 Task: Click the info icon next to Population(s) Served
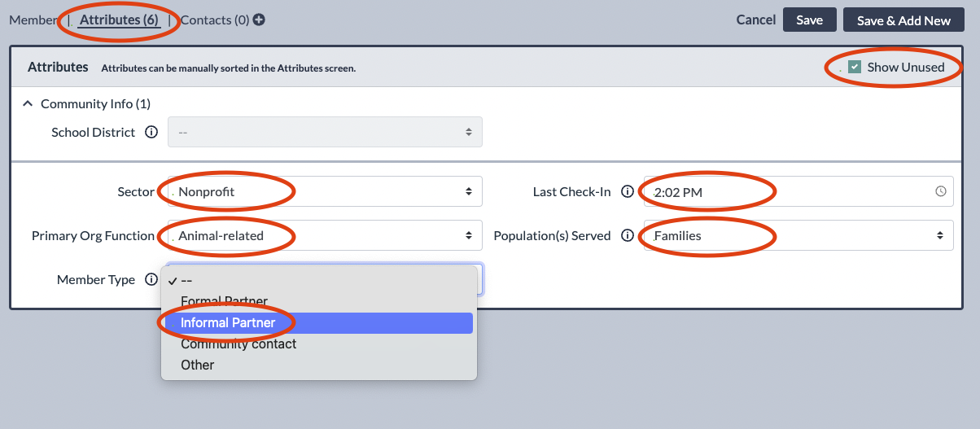(627, 236)
